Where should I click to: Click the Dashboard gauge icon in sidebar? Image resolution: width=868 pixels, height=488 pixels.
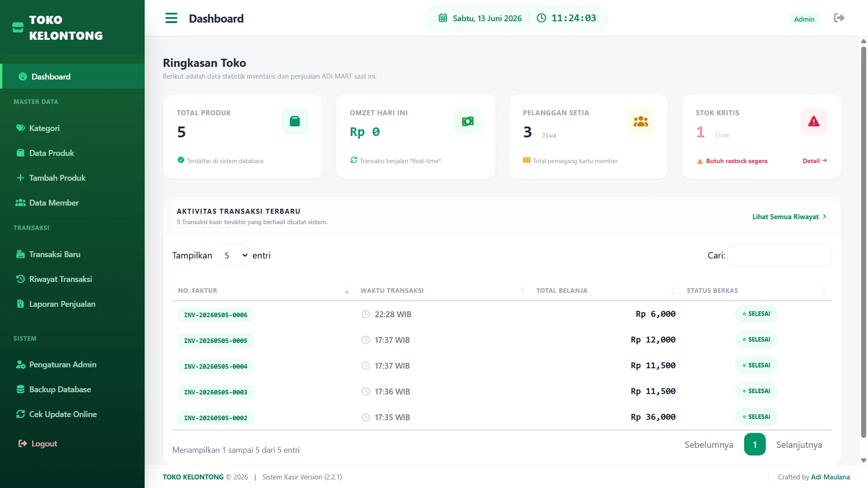(23, 77)
